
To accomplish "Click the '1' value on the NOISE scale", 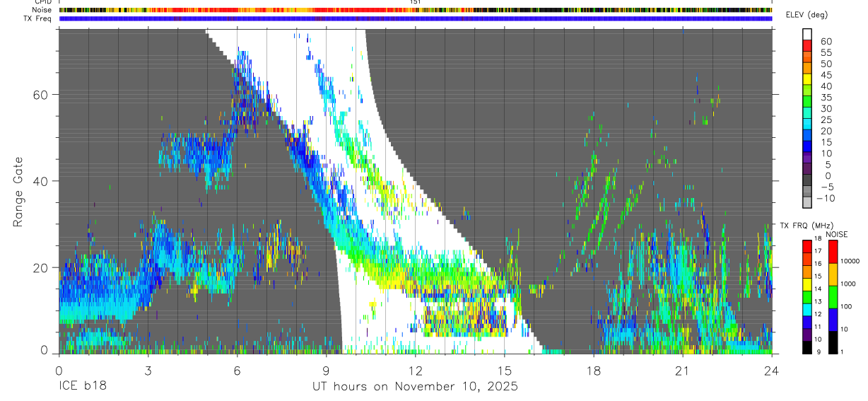I will click(x=842, y=351).
